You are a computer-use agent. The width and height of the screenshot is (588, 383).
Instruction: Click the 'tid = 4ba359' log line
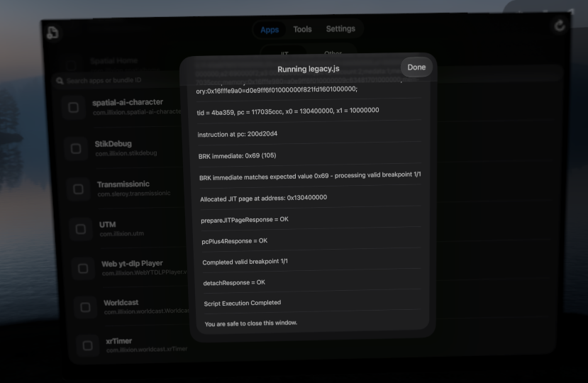288,111
